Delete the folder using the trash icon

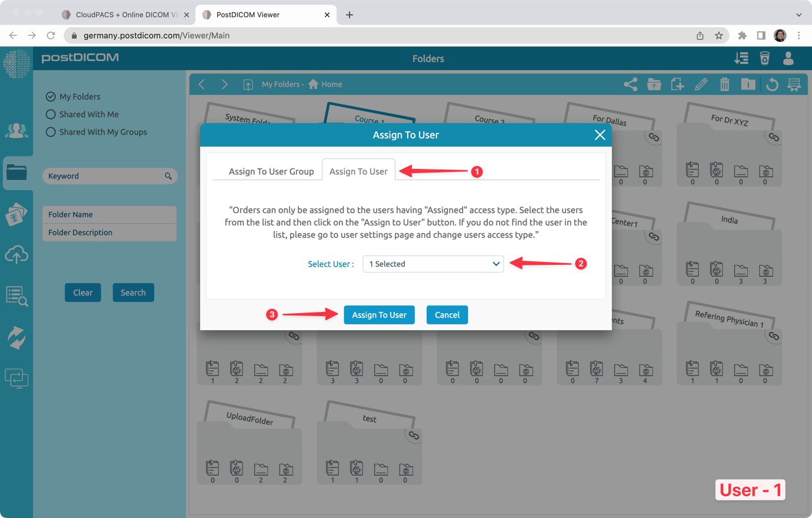pyautogui.click(x=724, y=84)
